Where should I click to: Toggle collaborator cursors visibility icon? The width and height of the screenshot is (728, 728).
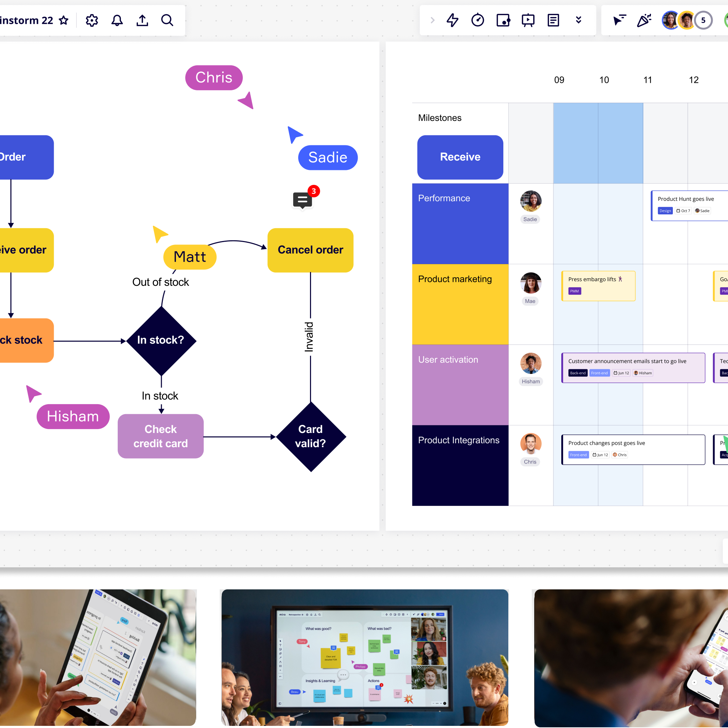point(619,20)
